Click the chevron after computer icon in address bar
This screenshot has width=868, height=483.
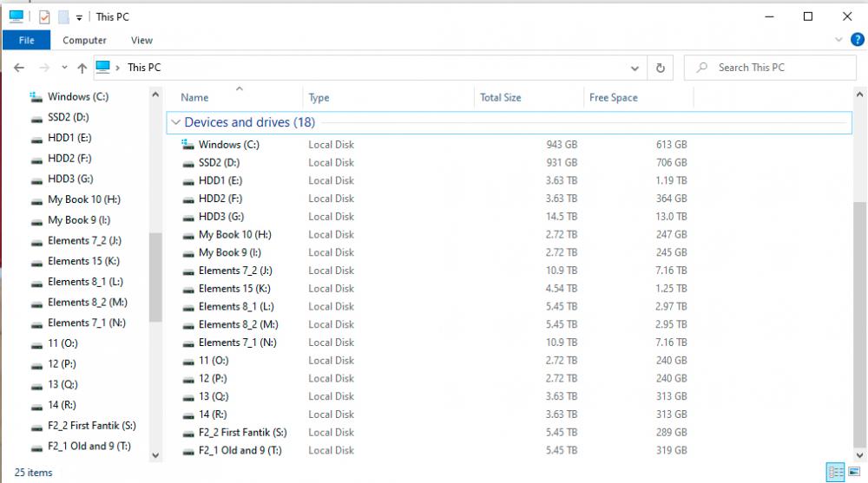(117, 68)
